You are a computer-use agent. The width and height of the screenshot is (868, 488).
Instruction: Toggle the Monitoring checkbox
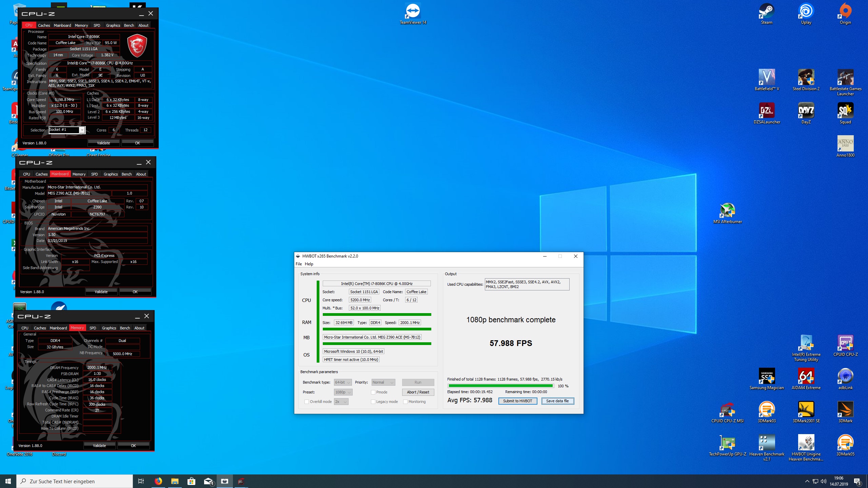405,402
